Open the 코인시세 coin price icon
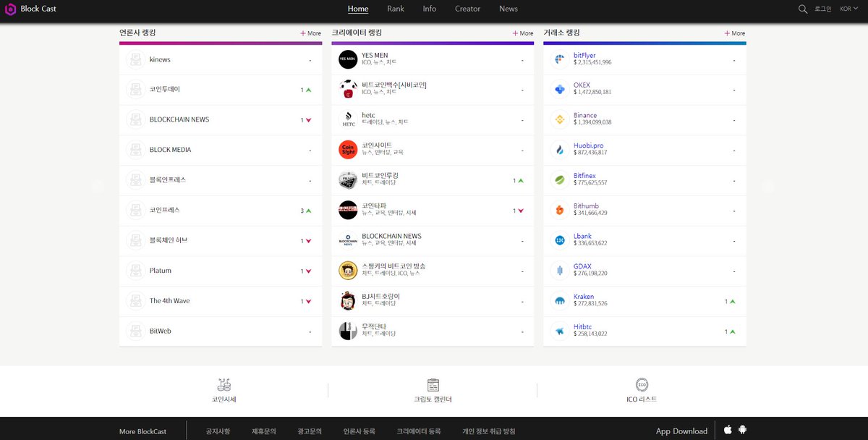 (x=224, y=385)
